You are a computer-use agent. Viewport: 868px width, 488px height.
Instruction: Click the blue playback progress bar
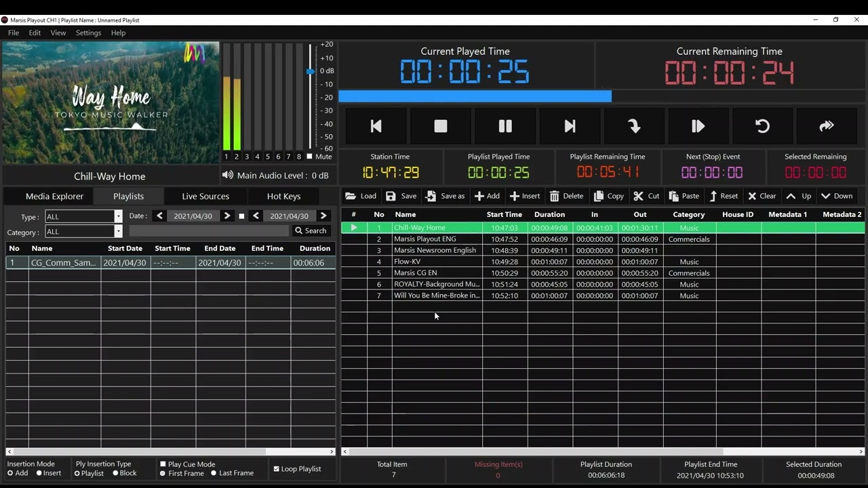[x=475, y=96]
